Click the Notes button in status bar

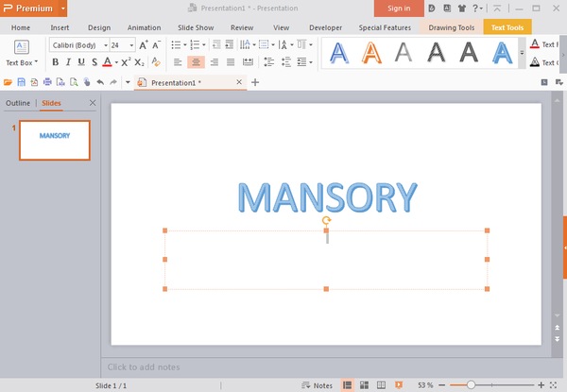click(x=318, y=385)
